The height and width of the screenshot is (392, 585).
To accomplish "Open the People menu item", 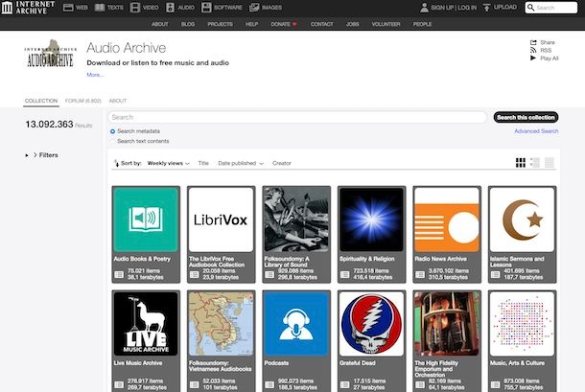I will [422, 24].
